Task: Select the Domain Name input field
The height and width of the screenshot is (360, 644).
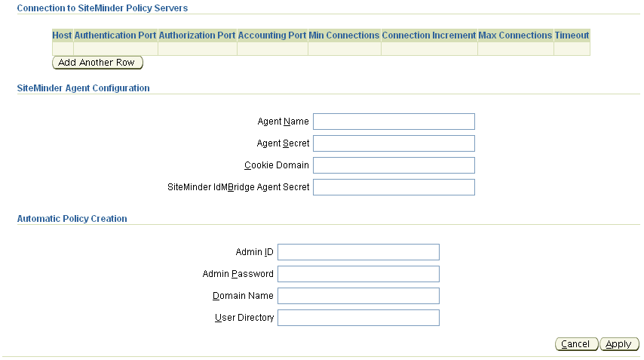Action: (x=358, y=296)
